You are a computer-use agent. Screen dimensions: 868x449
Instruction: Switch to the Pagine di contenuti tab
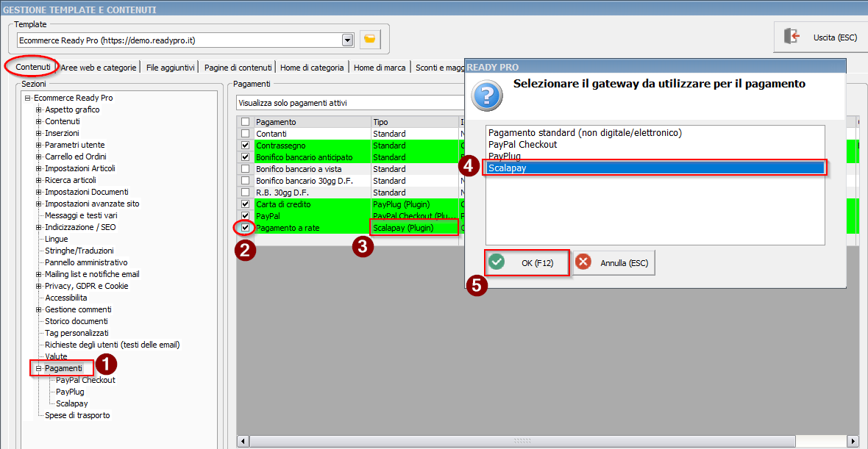[238, 68]
